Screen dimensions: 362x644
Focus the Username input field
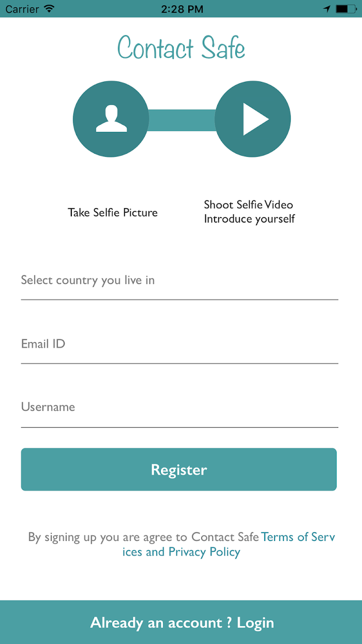click(179, 408)
